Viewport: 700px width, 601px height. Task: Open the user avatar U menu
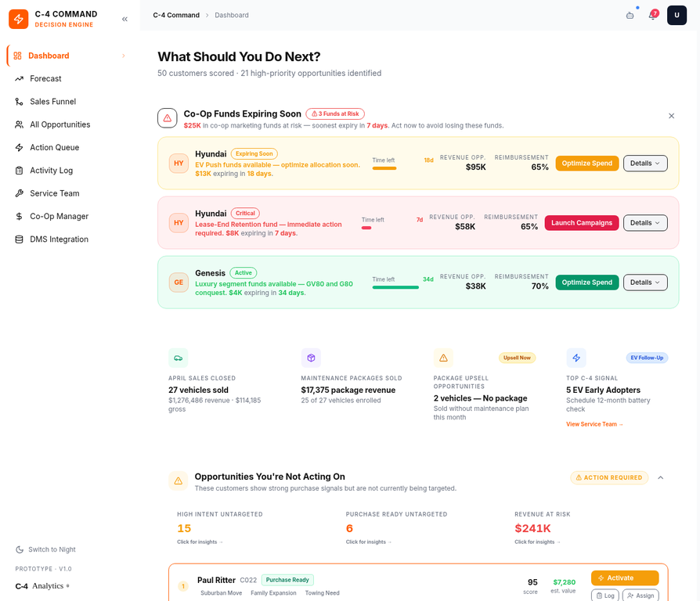[x=677, y=15]
